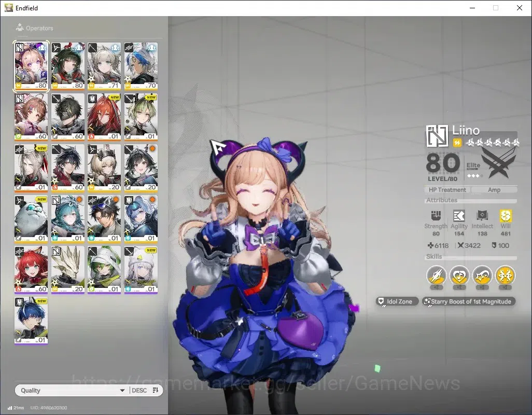The width and height of the screenshot is (532, 415).
Task: Select the last blue-haired NEW operator card
Action: click(x=31, y=321)
